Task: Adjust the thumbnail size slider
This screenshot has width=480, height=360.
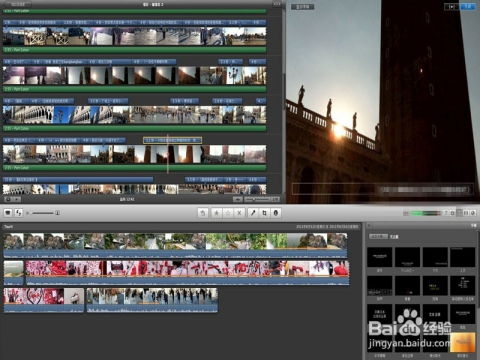Action: coord(43,213)
